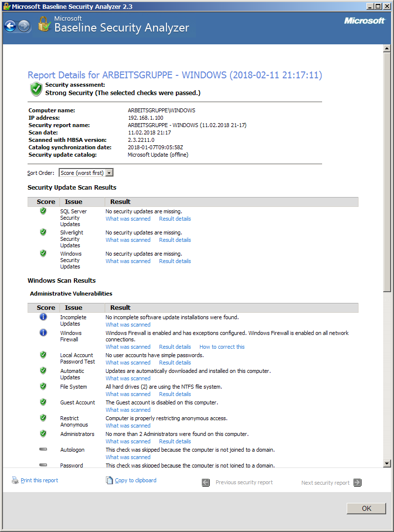Open What was scanned for File System

pos(128,394)
